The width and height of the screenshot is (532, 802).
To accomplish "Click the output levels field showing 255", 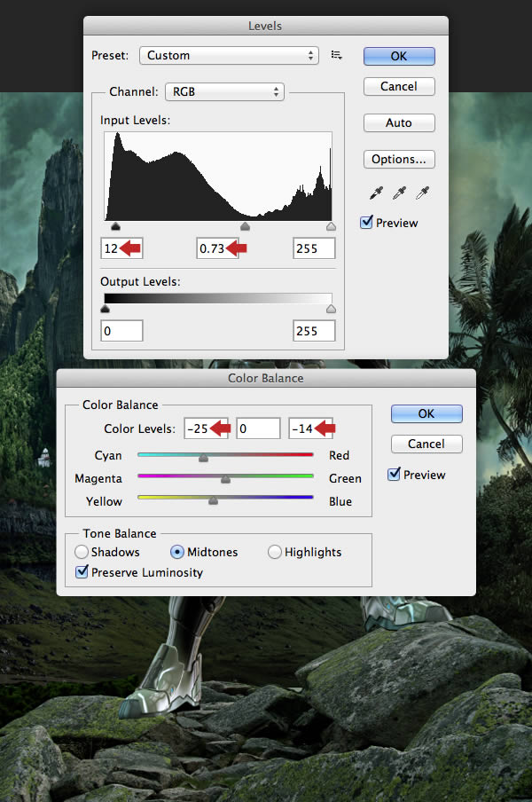I will click(x=314, y=331).
